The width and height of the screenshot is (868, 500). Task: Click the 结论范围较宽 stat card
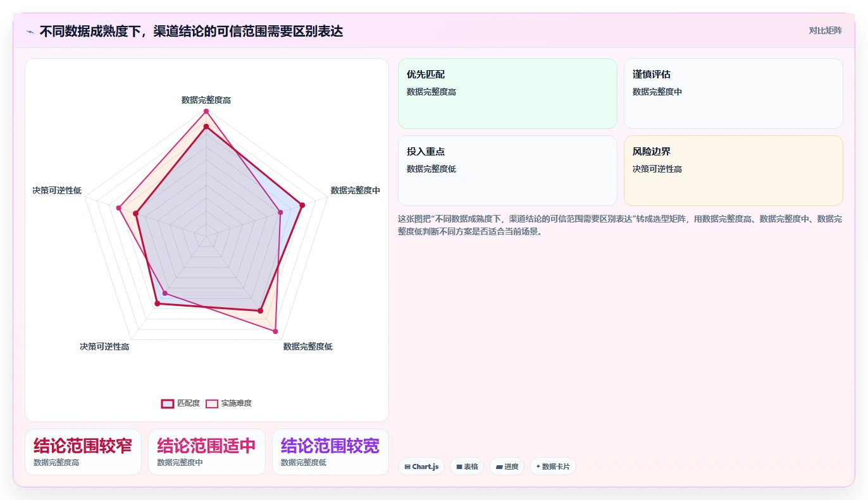[330, 452]
